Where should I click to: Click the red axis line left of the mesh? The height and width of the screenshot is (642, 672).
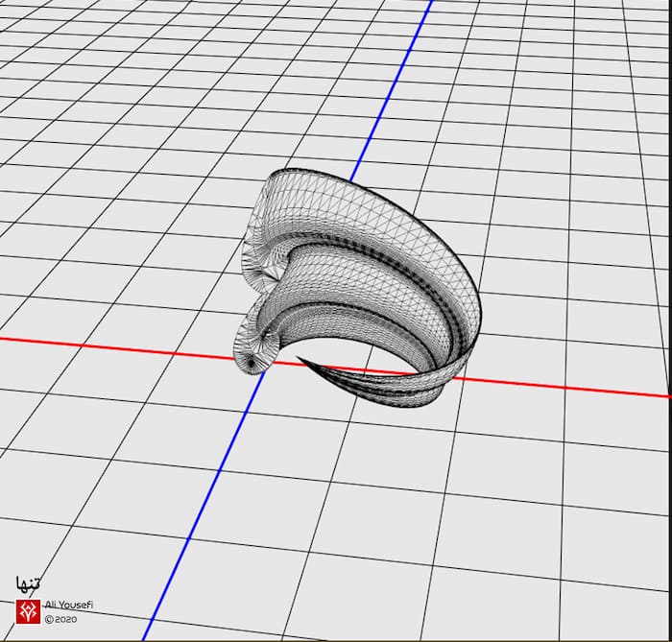(x=115, y=345)
